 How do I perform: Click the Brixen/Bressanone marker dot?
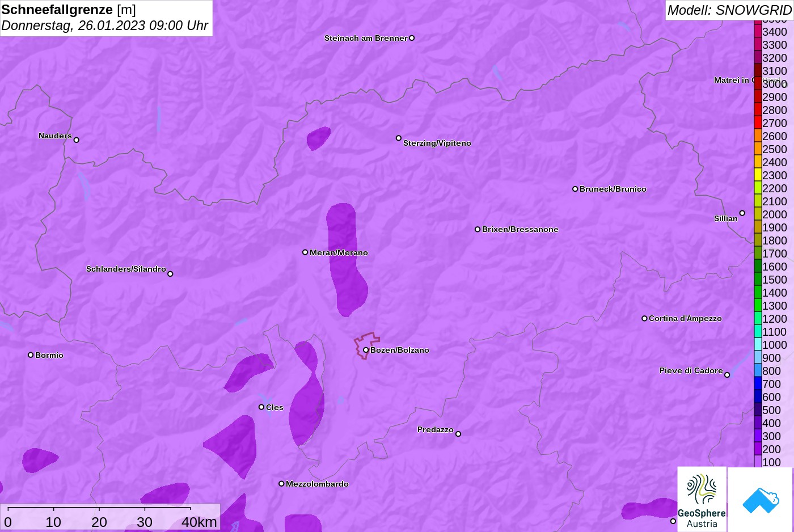[478, 229]
